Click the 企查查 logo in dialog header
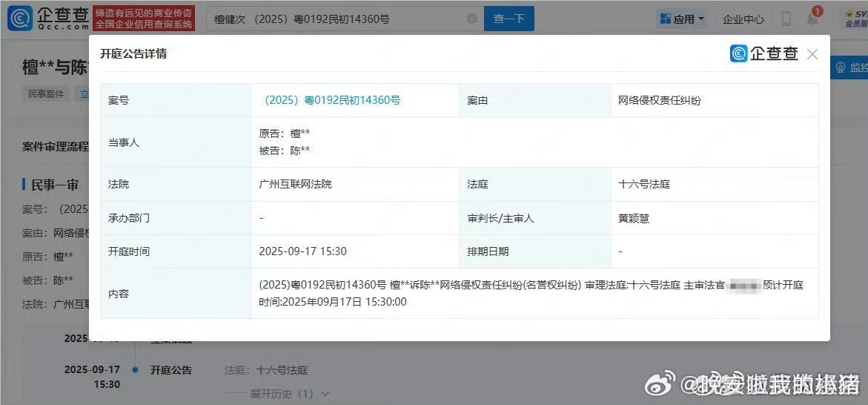The height and width of the screenshot is (405, 868). [764, 53]
